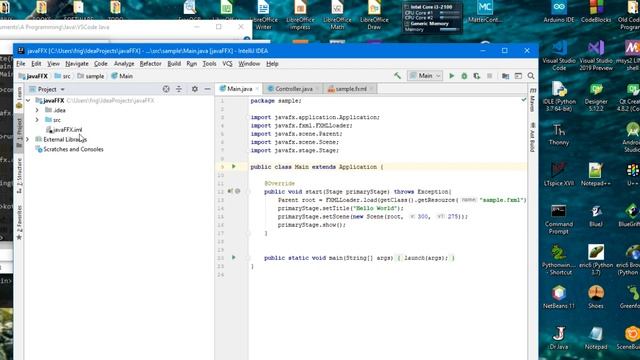
Task: Click javaFFX breadcrumb in navigation bar
Action: coord(33,76)
